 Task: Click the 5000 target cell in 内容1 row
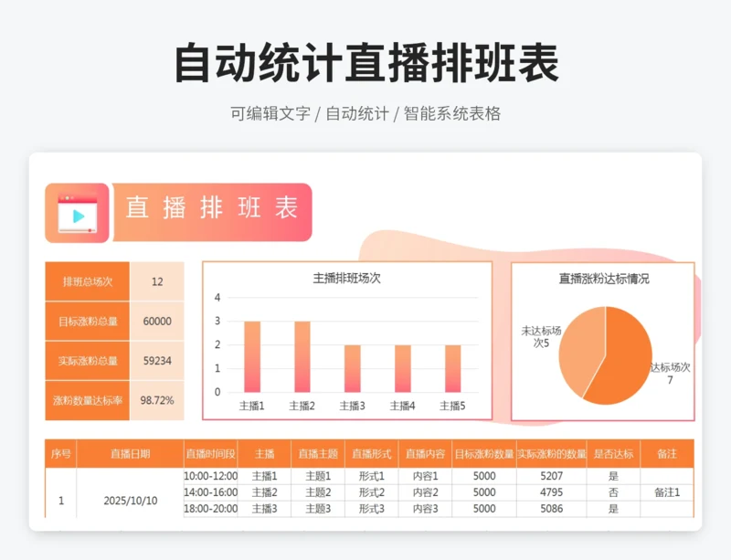[484, 476]
